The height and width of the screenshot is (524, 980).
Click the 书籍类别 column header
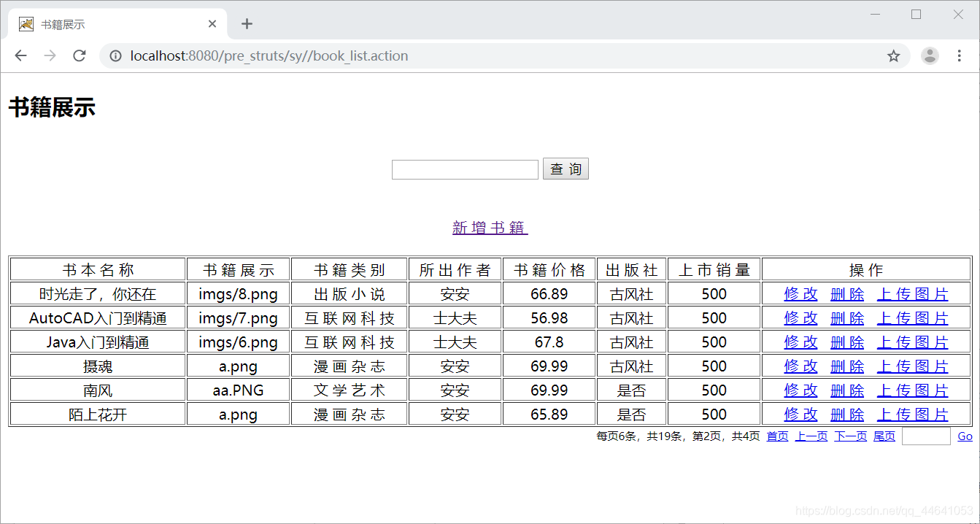click(350, 270)
